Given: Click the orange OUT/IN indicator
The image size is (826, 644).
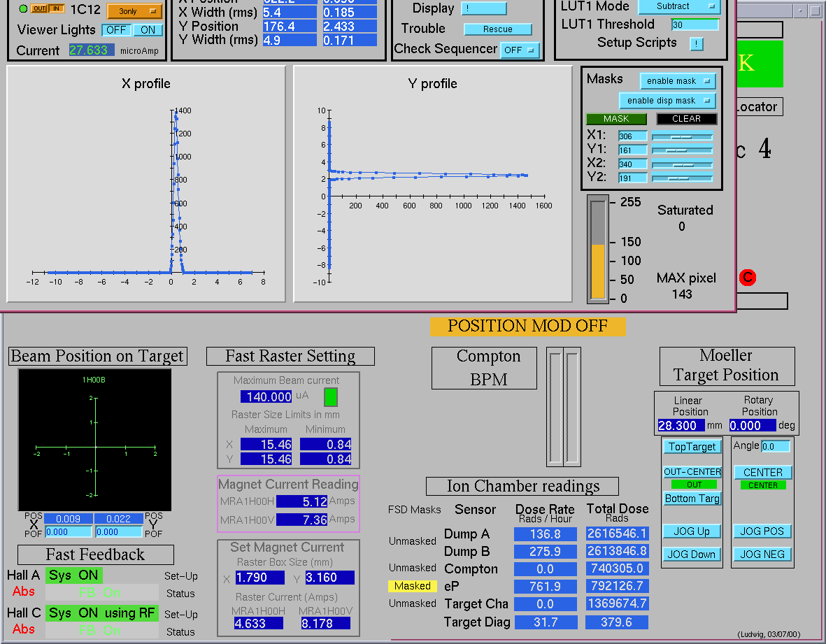Looking at the screenshot, I should tap(48, 9).
